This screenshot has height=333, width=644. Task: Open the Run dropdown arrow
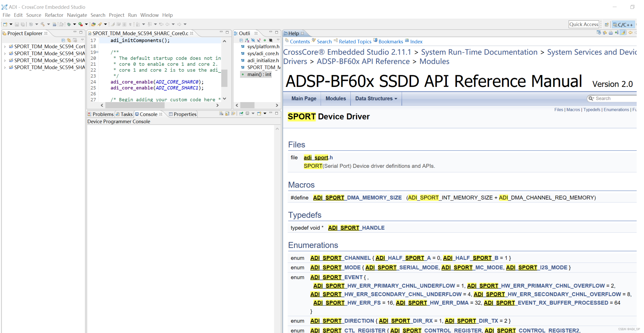(86, 24)
